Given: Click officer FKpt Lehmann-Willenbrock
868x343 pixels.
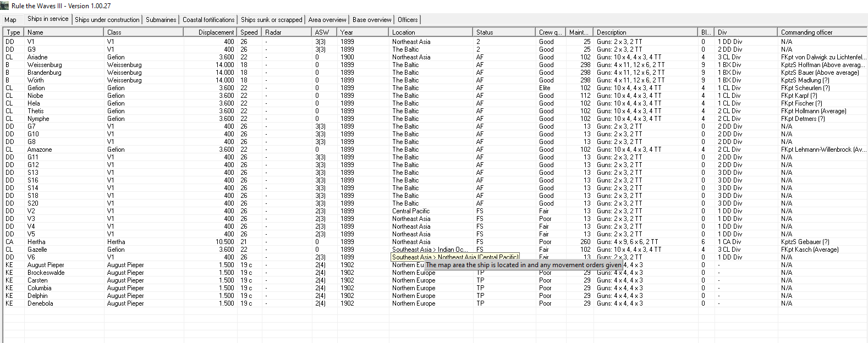Looking at the screenshot, I should pyautogui.click(x=823, y=150).
